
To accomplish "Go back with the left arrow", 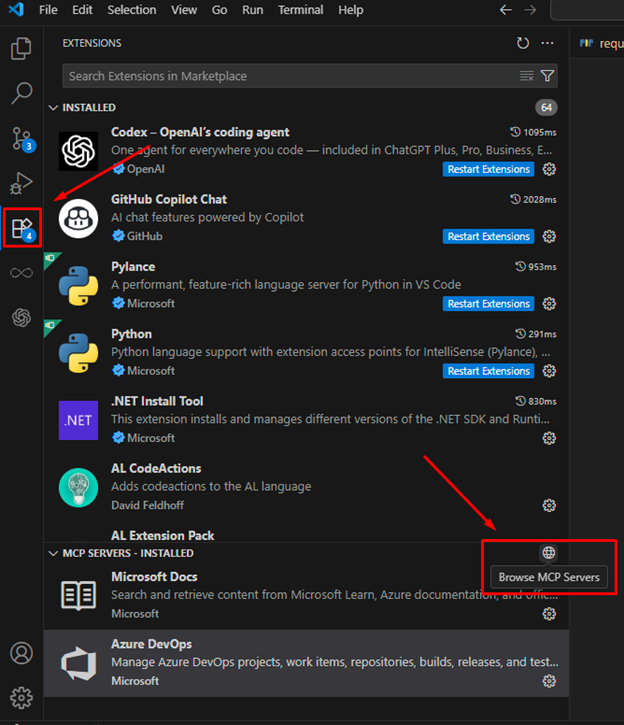I will click(x=506, y=10).
